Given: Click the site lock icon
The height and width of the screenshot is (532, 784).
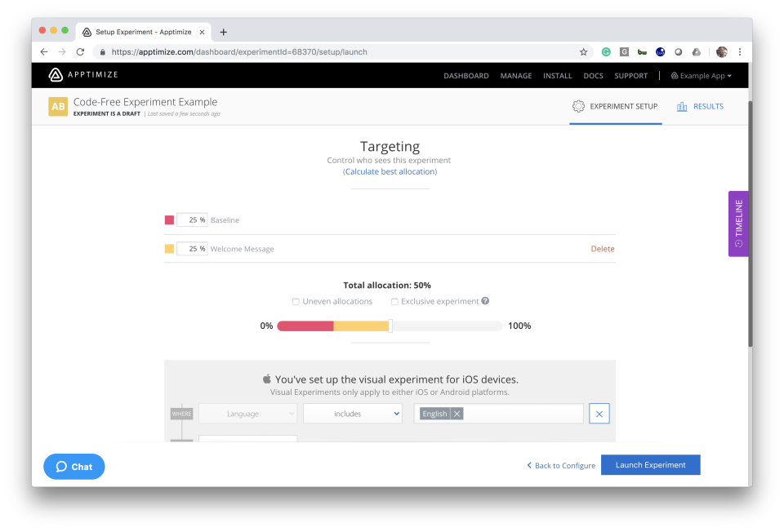Looking at the screenshot, I should [x=103, y=52].
